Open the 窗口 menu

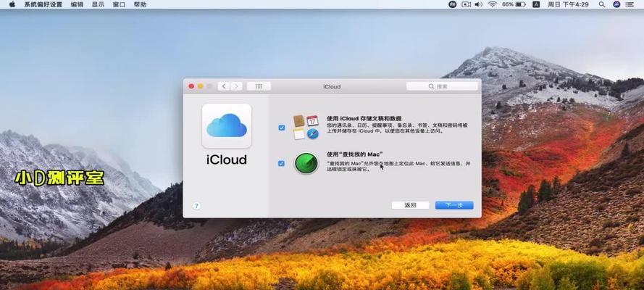pyautogui.click(x=119, y=4)
